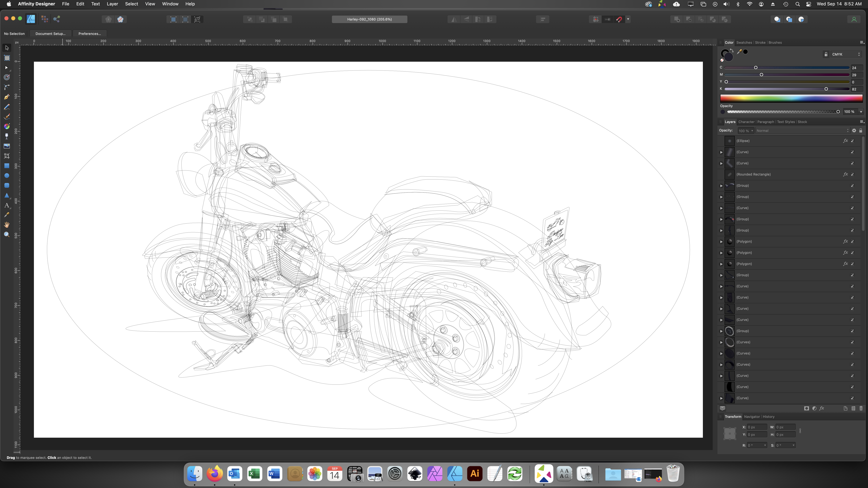Open the account person icon

click(x=854, y=19)
